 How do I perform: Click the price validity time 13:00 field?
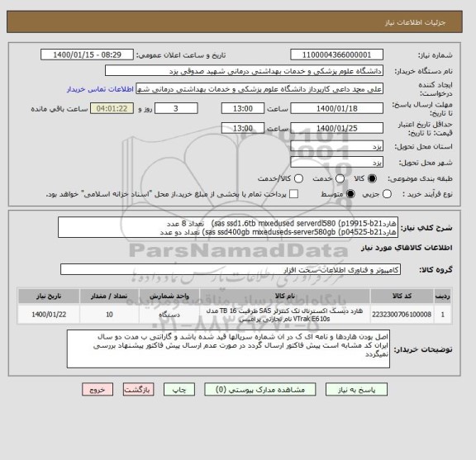pyautogui.click(x=243, y=128)
